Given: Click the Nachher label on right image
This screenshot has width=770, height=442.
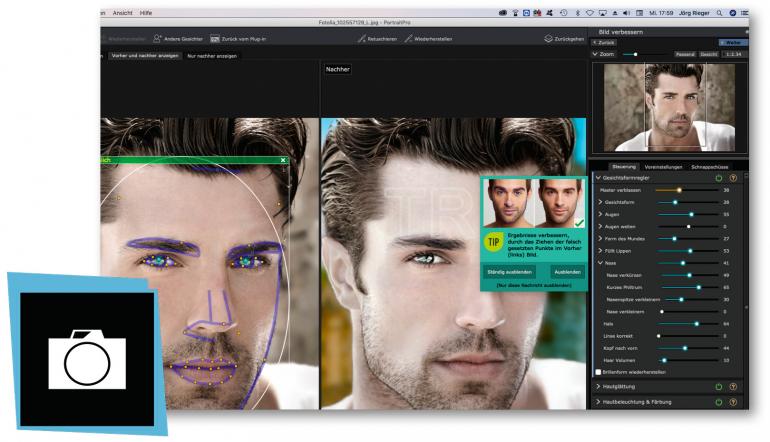Looking at the screenshot, I should (338, 70).
